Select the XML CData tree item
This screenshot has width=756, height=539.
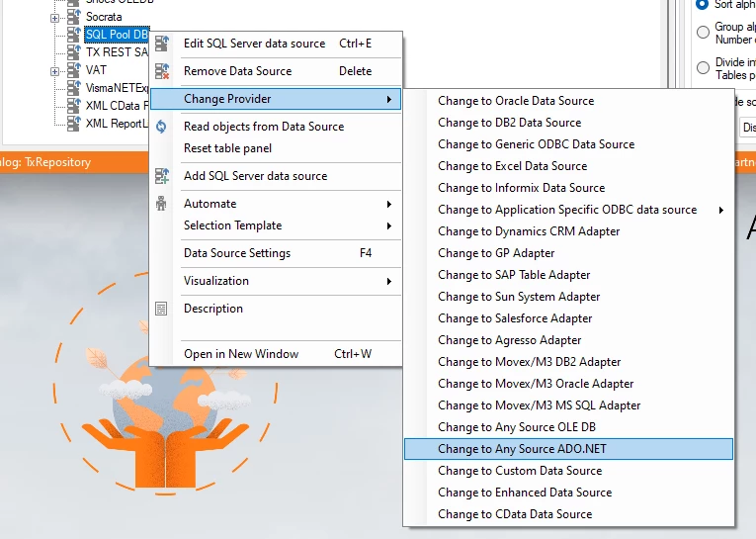117,106
